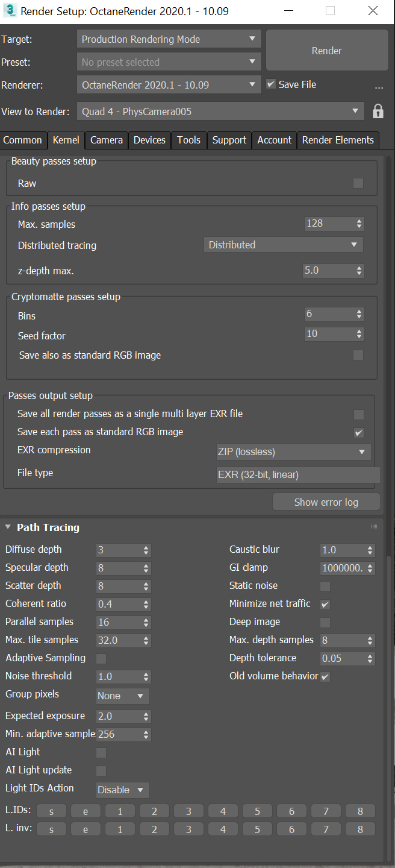Click the lock view padlock icon

pos(378,112)
